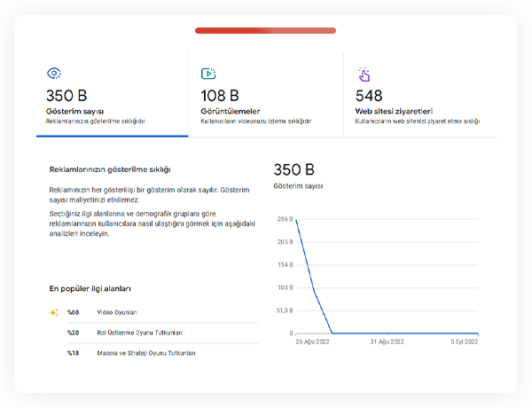Screen dimensions: 532x408
Task: Click the En popüler ilgi alanları heading
Action: click(x=90, y=289)
